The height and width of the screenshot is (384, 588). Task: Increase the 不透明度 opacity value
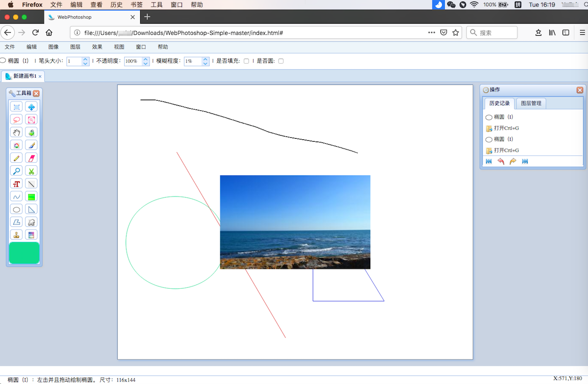click(146, 59)
